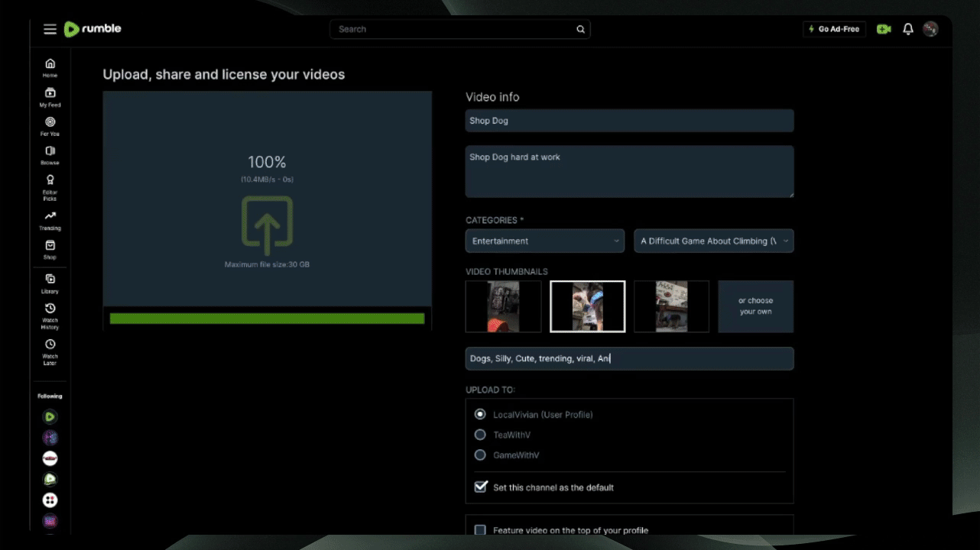
Task: Click the VIDEO THUMBNAILS label
Action: [507, 271]
